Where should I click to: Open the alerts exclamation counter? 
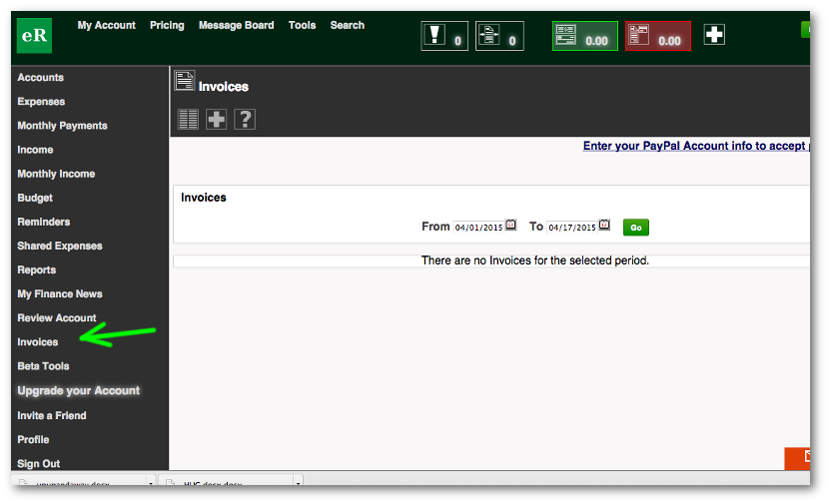coord(444,36)
